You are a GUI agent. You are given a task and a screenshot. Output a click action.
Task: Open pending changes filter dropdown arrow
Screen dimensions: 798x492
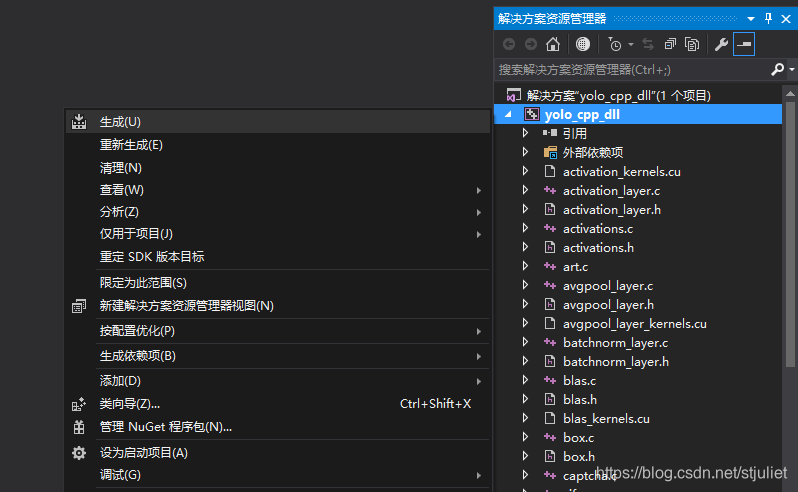(x=631, y=44)
